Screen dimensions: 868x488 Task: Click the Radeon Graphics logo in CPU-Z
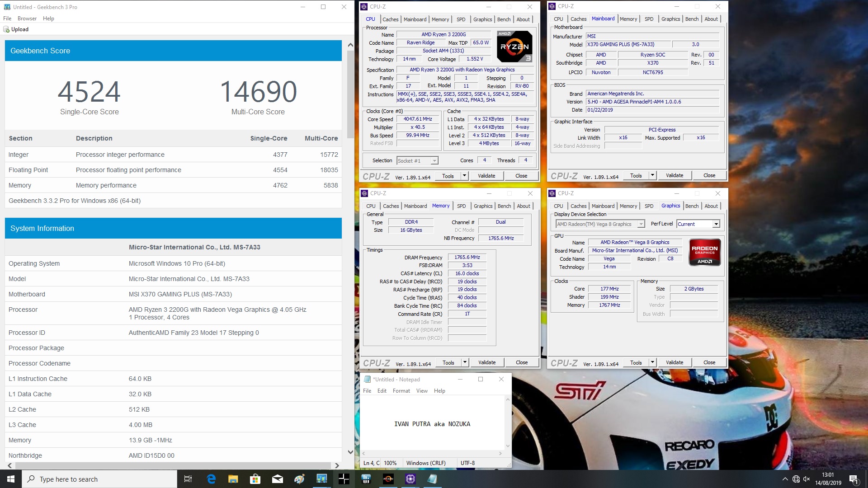[x=704, y=252]
